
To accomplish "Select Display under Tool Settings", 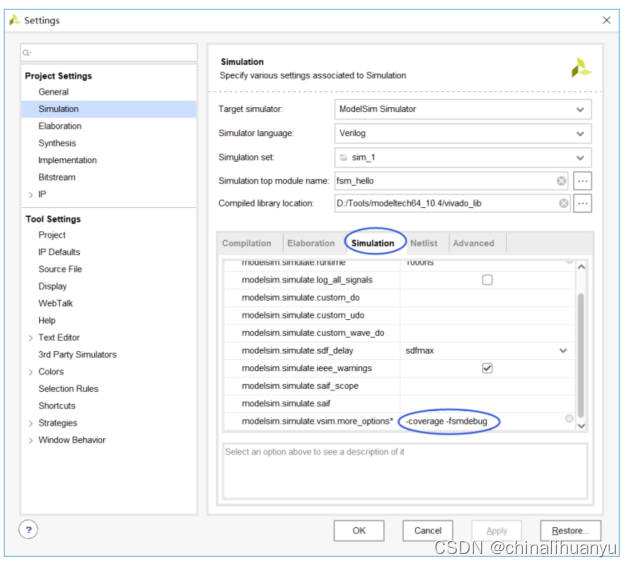I will pos(53,286).
